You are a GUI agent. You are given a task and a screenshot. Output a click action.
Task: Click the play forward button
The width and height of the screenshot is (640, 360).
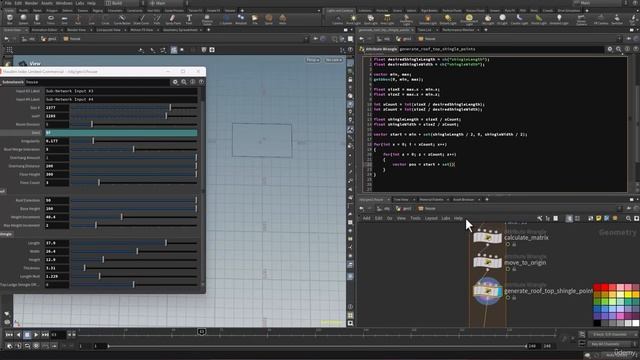(36, 335)
